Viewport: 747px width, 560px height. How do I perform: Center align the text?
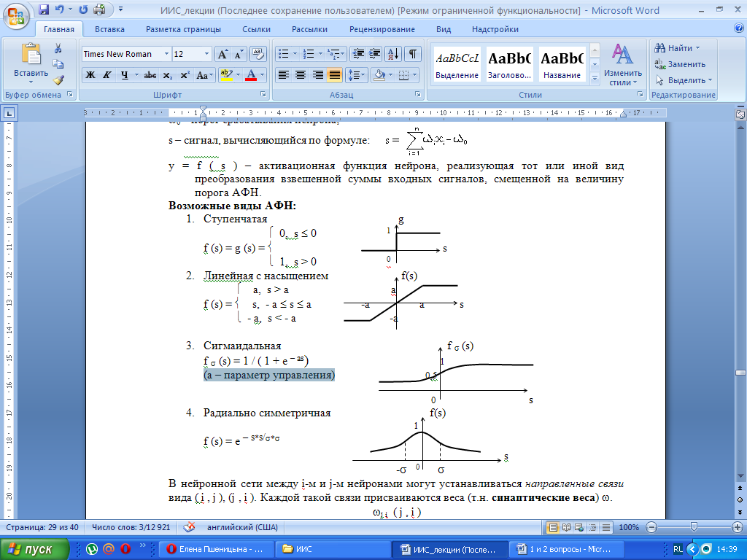(301, 75)
